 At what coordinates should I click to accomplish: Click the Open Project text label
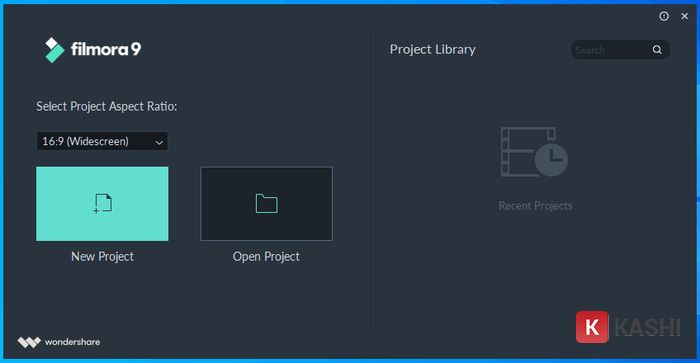click(266, 256)
